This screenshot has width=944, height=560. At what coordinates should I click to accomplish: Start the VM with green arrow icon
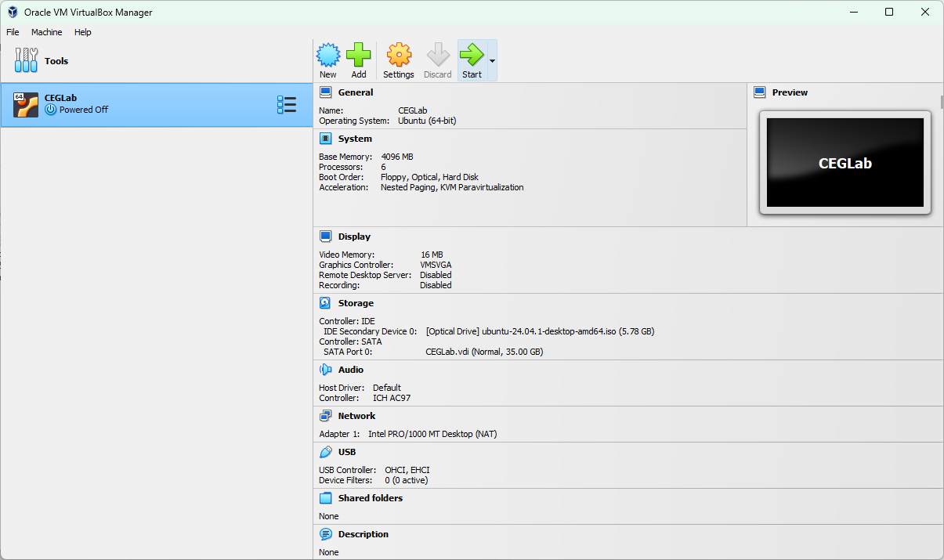coord(472,55)
